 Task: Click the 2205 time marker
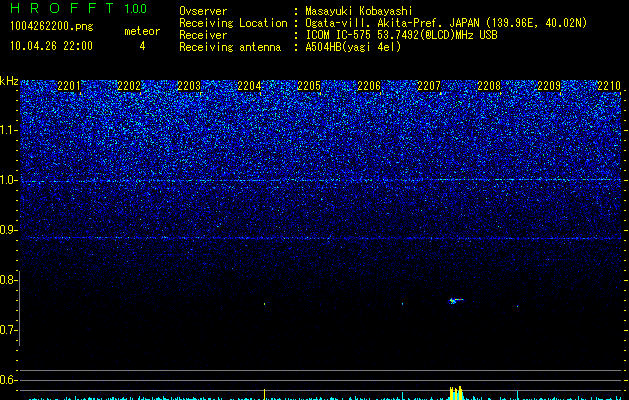(309, 85)
